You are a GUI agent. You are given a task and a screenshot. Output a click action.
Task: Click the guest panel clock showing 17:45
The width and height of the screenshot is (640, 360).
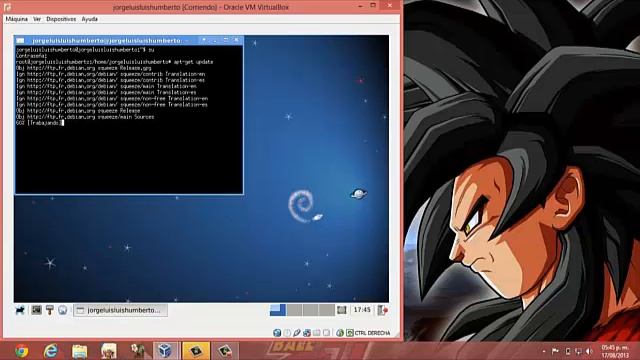coord(362,310)
